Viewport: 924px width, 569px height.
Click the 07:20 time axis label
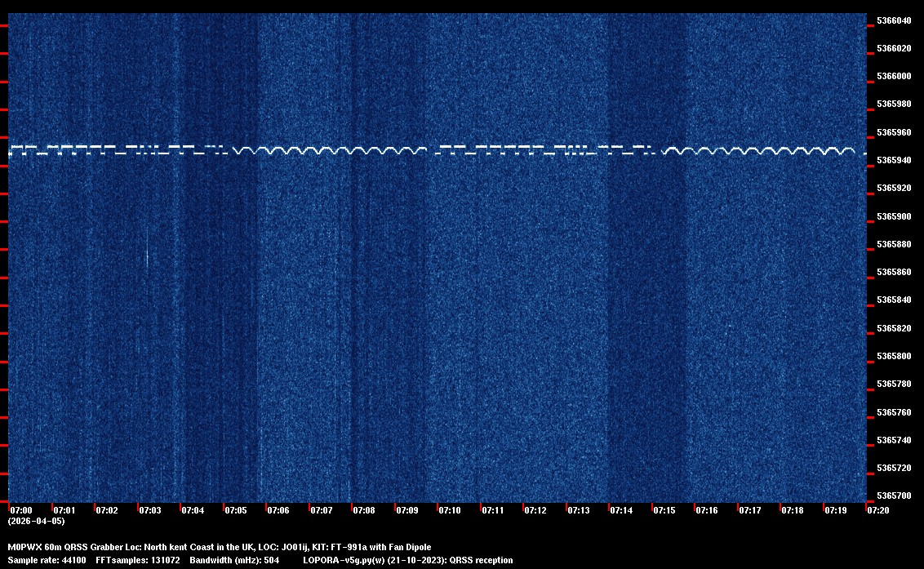coord(879,510)
